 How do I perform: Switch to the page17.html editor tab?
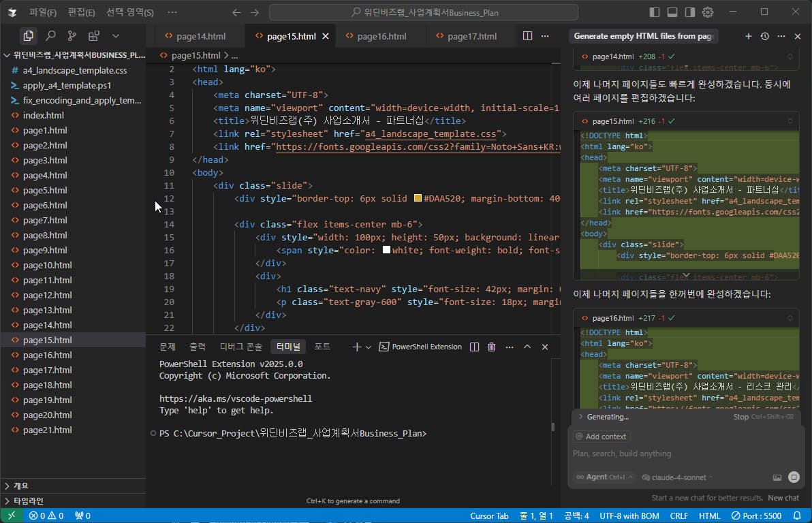[x=472, y=36]
